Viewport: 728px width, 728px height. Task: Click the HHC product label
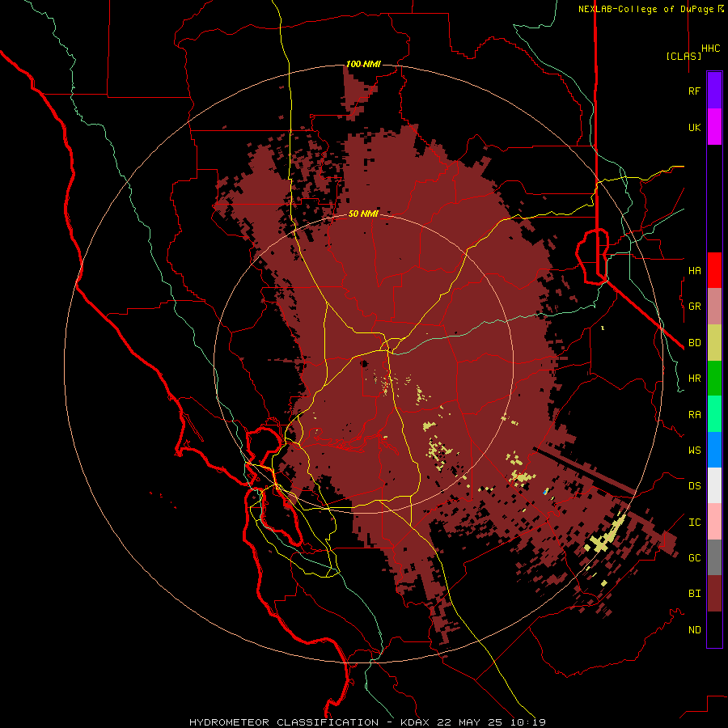(x=711, y=49)
